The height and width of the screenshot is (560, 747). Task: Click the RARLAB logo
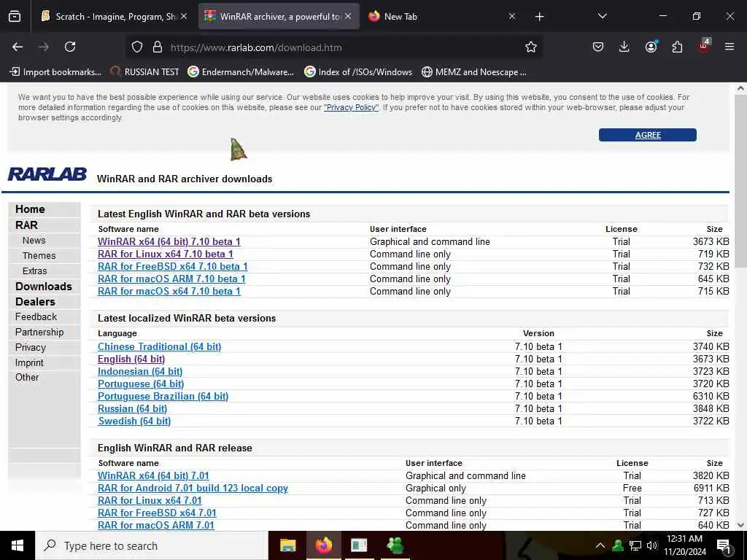point(47,174)
